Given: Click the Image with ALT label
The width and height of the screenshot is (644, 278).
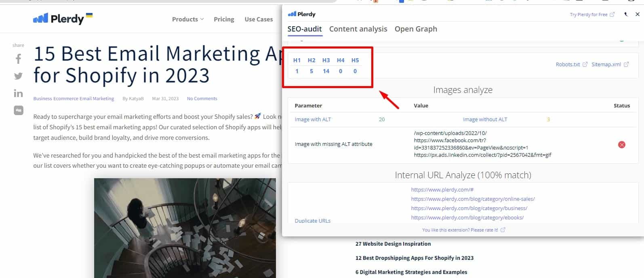Looking at the screenshot, I should pos(313,120).
